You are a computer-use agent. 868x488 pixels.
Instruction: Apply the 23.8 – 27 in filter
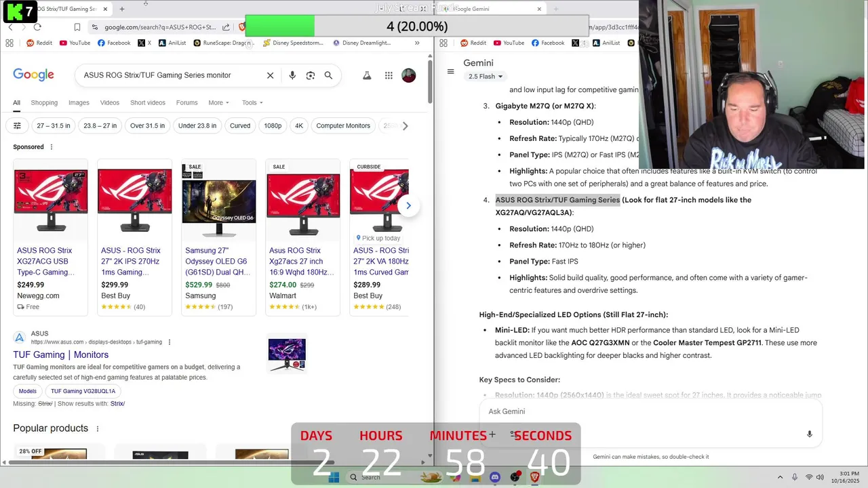(100, 125)
